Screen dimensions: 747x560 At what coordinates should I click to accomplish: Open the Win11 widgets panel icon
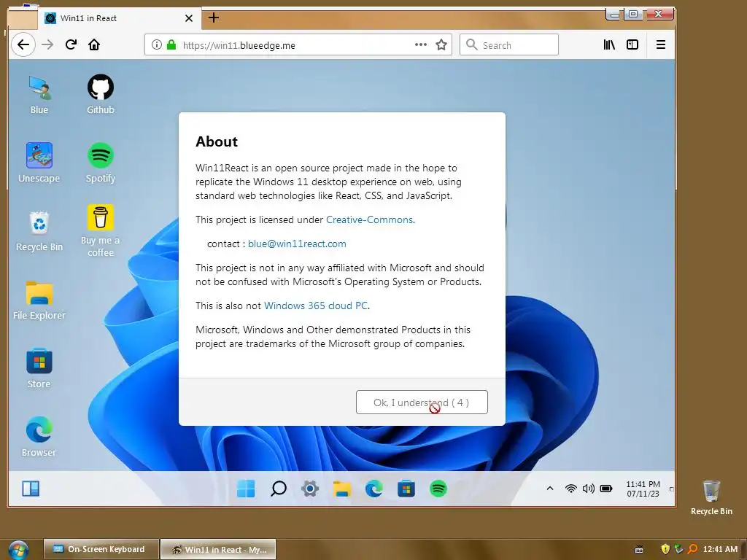(31, 489)
